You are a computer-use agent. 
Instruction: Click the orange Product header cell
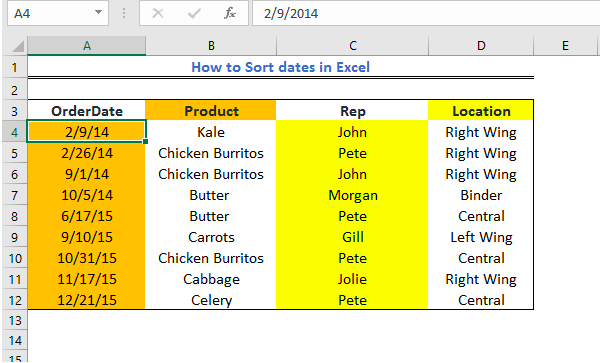(x=211, y=110)
